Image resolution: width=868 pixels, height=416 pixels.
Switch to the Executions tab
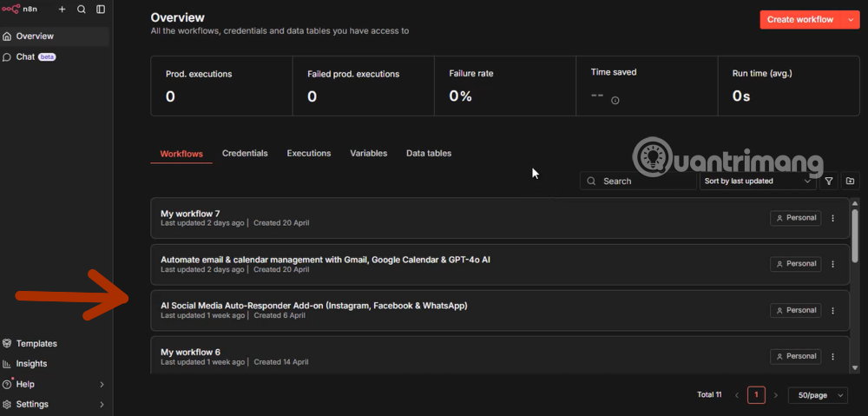click(x=309, y=154)
